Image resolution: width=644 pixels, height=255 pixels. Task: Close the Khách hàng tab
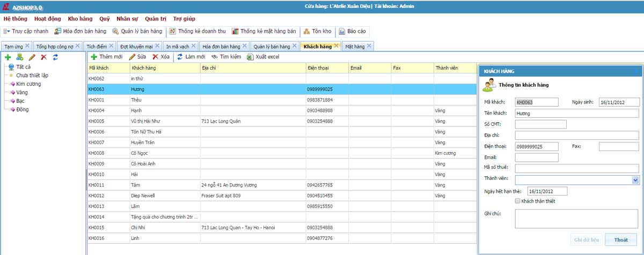click(336, 46)
